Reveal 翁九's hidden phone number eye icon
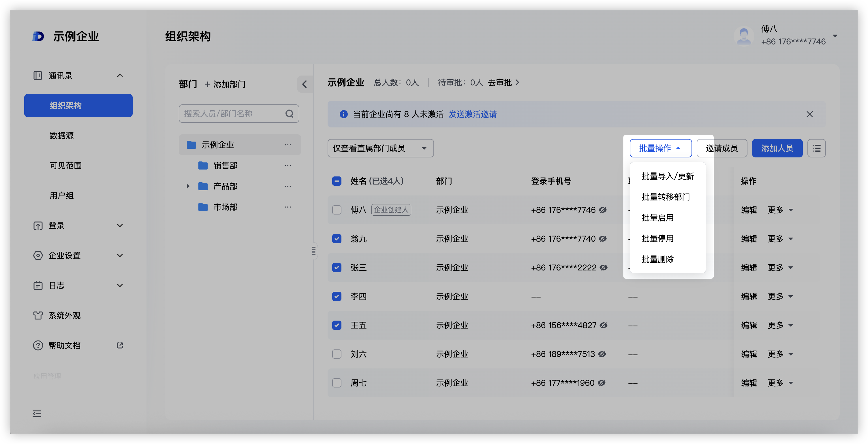 [x=603, y=239]
